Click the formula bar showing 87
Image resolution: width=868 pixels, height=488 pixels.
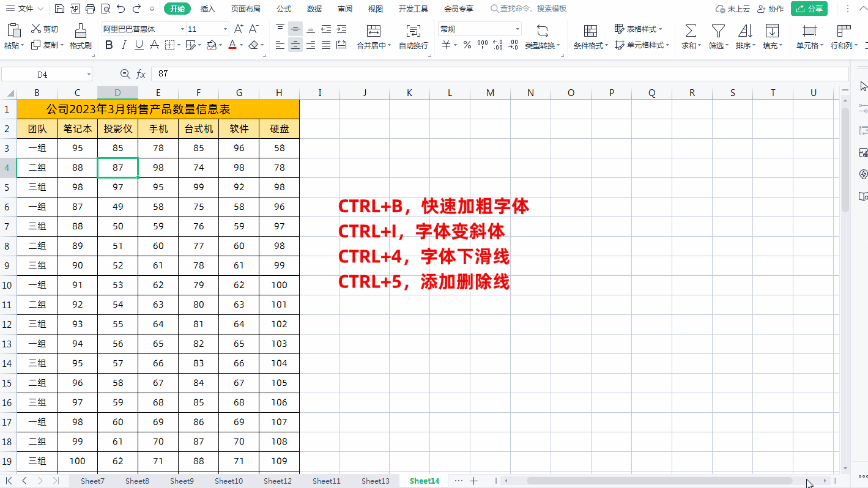499,74
